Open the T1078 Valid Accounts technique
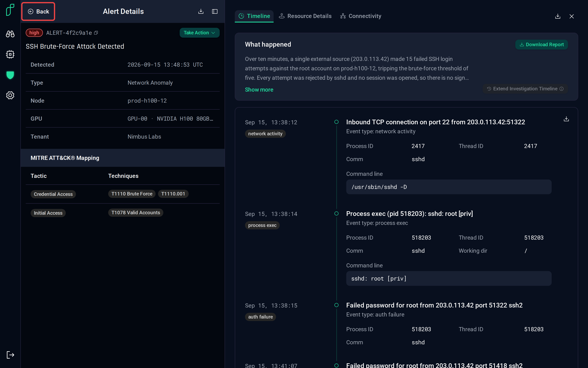588x368 pixels. (x=136, y=212)
